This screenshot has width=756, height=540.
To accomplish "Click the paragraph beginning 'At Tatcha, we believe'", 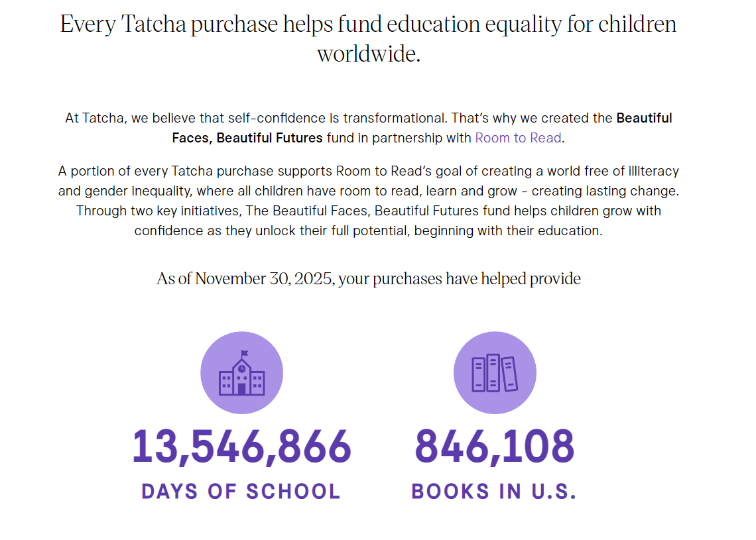I will click(x=368, y=128).
